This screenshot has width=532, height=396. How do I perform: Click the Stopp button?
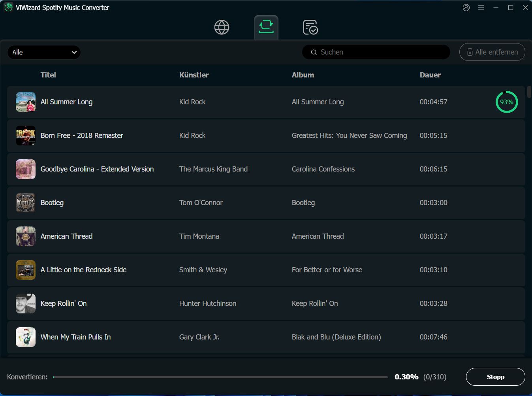496,377
